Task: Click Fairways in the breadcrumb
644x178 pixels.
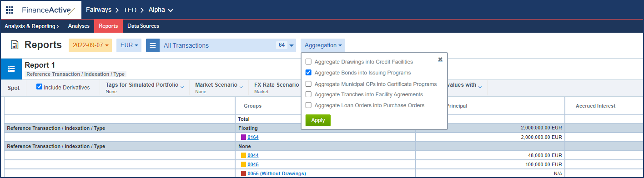Action: pyautogui.click(x=99, y=10)
